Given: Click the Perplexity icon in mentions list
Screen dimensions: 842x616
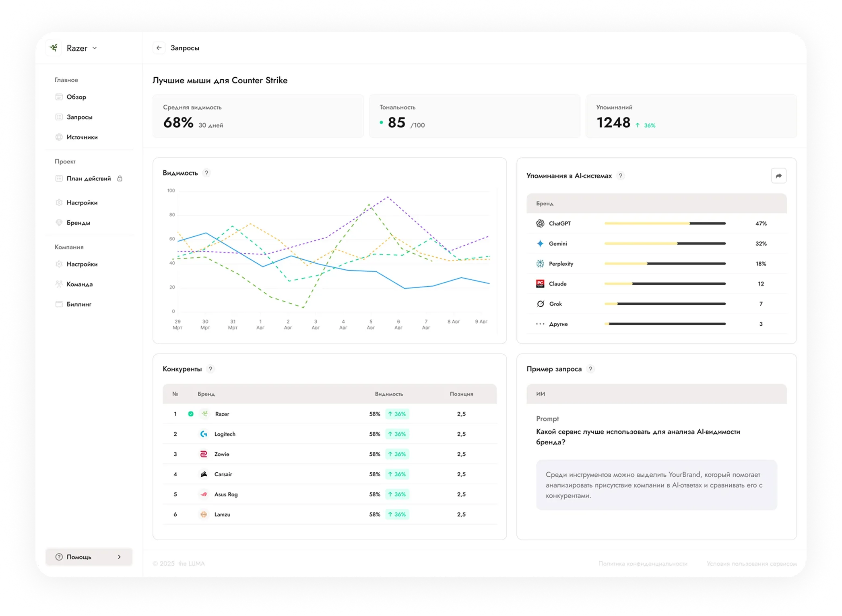Looking at the screenshot, I should tap(540, 264).
